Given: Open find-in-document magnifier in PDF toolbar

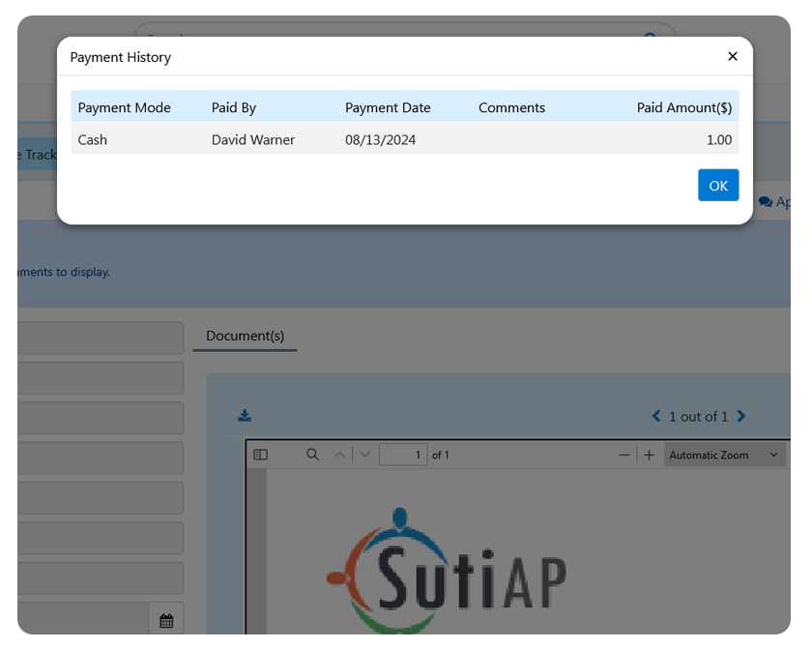Looking at the screenshot, I should 312,455.
